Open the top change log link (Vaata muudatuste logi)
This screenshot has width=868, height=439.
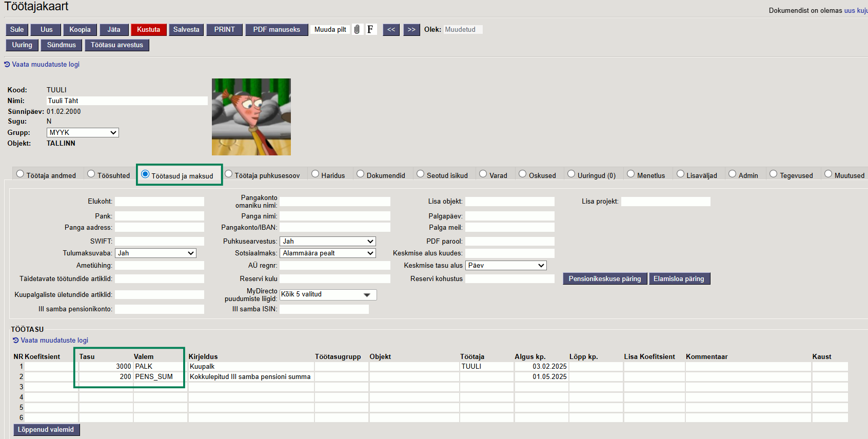[x=45, y=65]
